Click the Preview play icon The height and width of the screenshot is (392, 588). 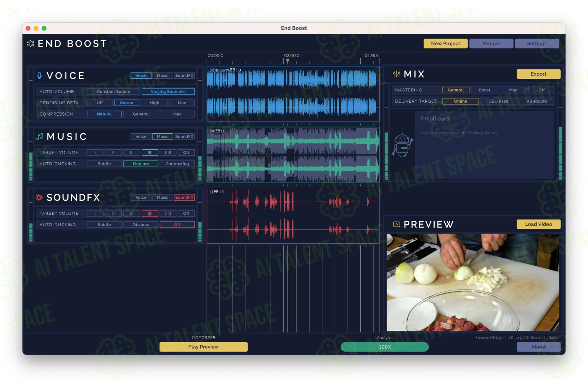pyautogui.click(x=397, y=224)
